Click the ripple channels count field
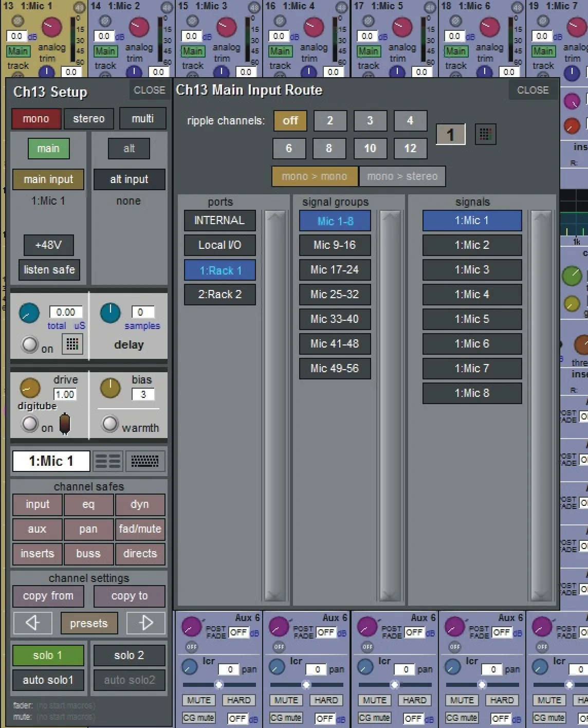 [450, 135]
